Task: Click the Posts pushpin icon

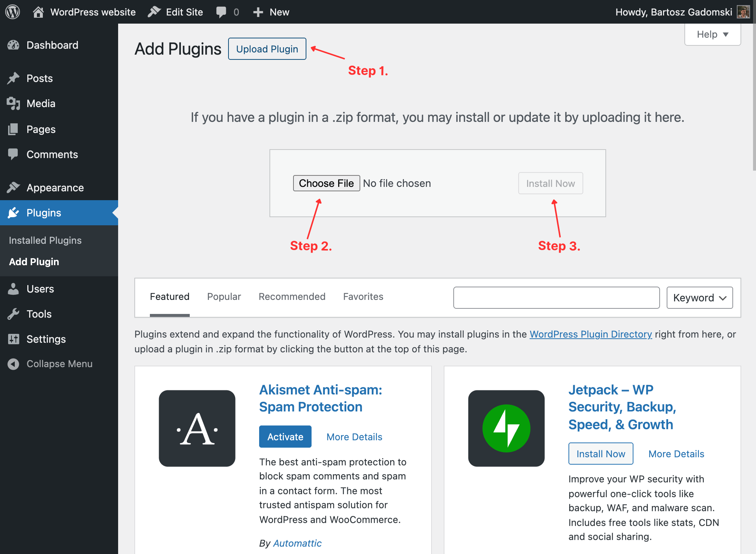Action: point(13,78)
